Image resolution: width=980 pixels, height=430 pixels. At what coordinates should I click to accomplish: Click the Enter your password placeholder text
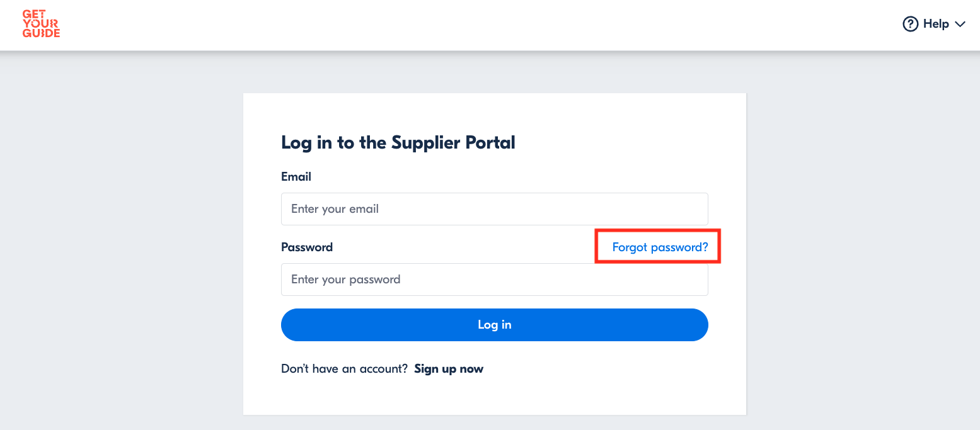pyautogui.click(x=345, y=280)
